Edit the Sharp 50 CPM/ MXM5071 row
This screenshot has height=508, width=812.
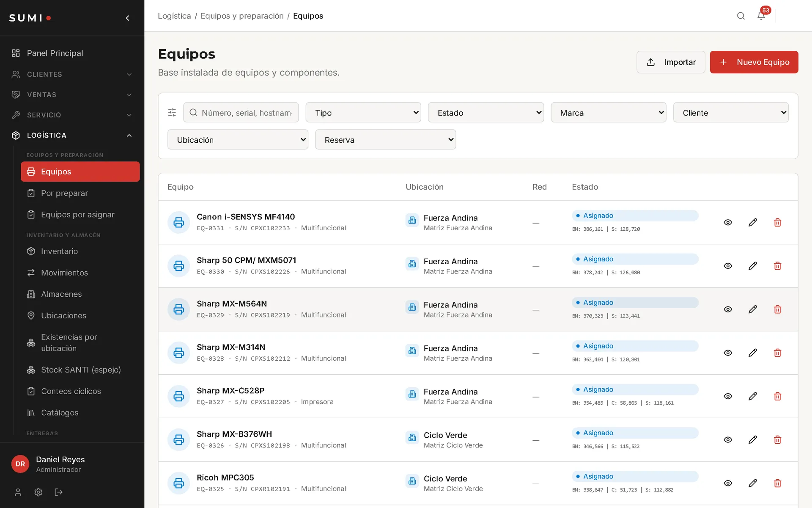(x=753, y=266)
